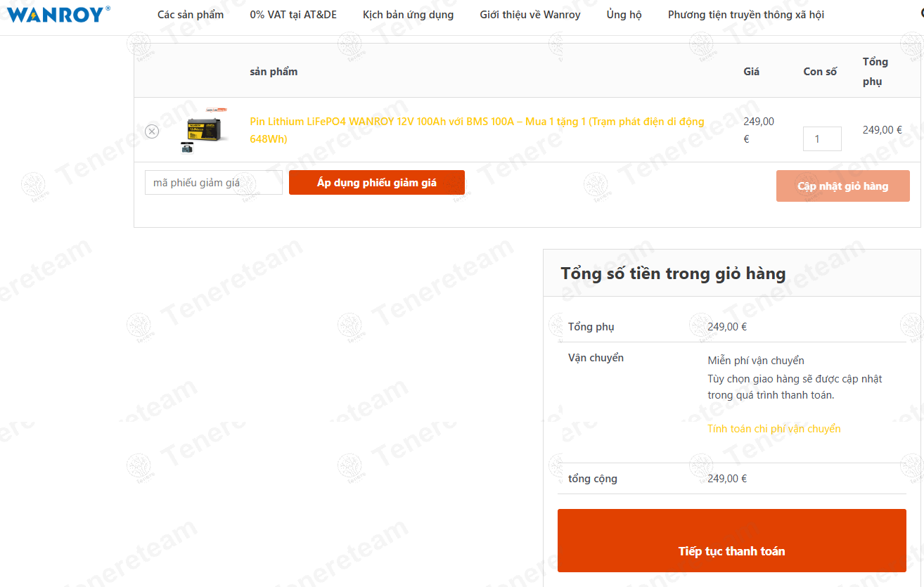The width and height of the screenshot is (924, 587).
Task: Remove the WANROY battery from the cart
Action: [x=152, y=131]
